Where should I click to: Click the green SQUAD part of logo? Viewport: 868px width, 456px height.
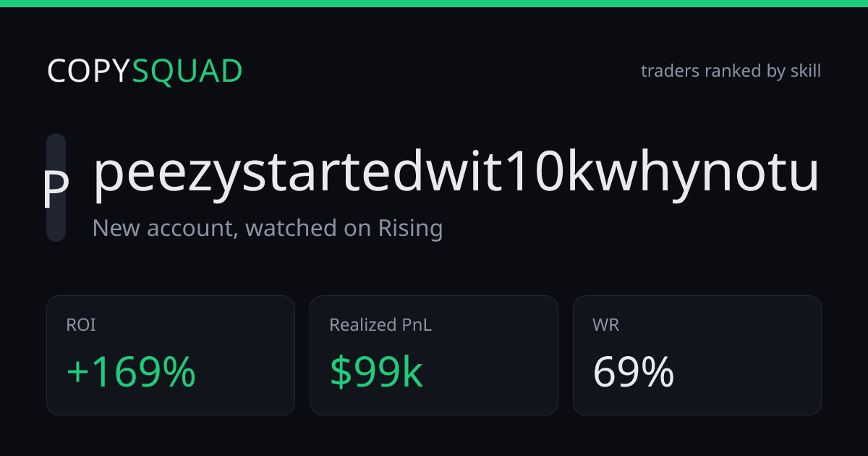188,71
